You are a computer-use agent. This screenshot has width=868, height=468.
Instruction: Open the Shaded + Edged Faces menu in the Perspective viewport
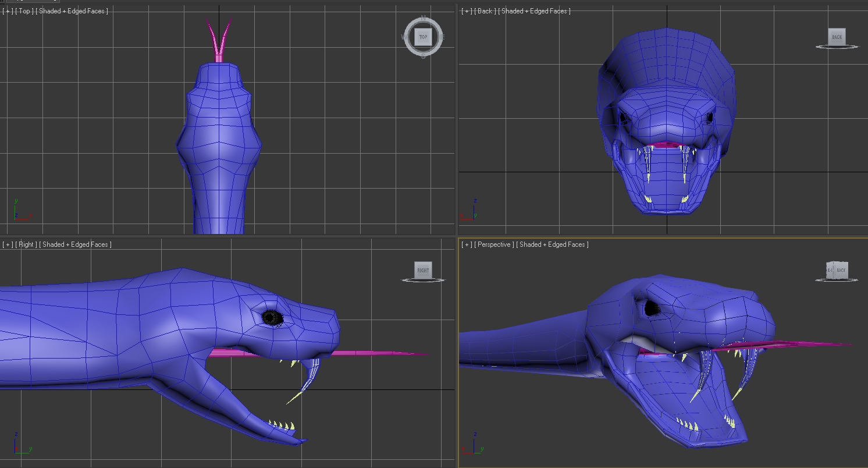553,244
